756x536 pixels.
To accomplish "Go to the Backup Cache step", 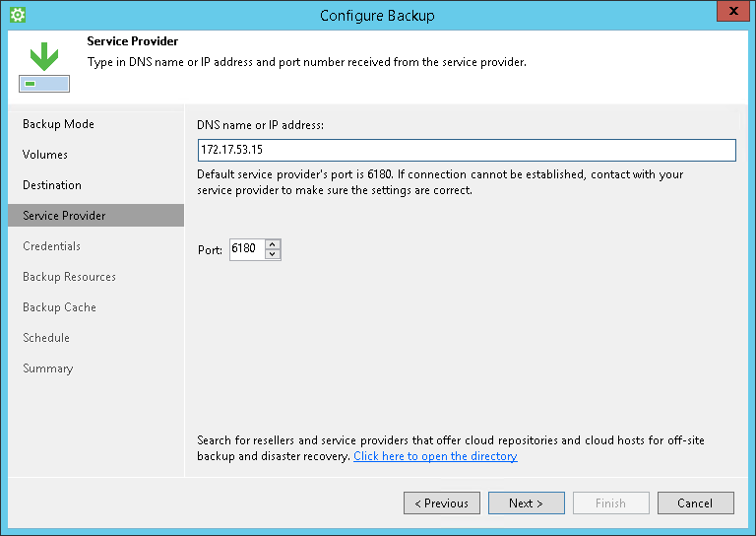I will (59, 307).
